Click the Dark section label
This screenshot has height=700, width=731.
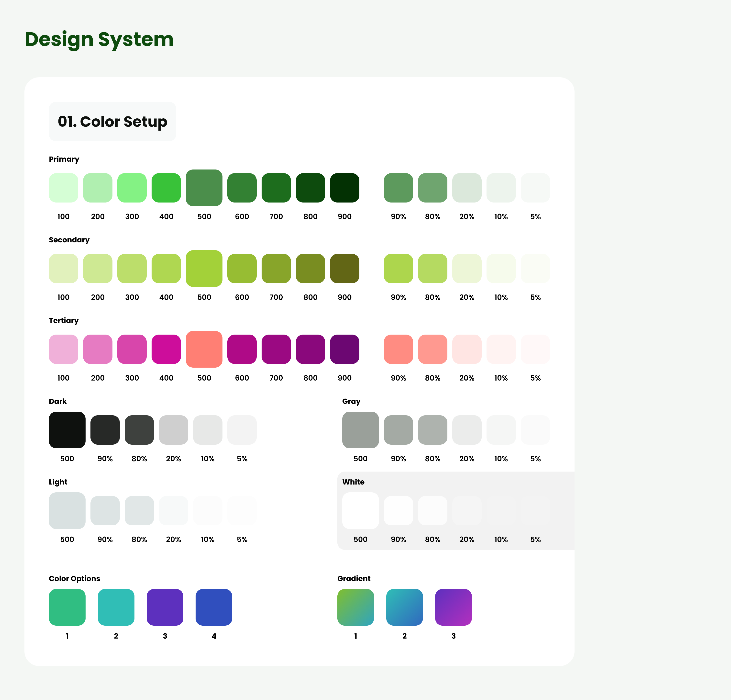pos(58,402)
